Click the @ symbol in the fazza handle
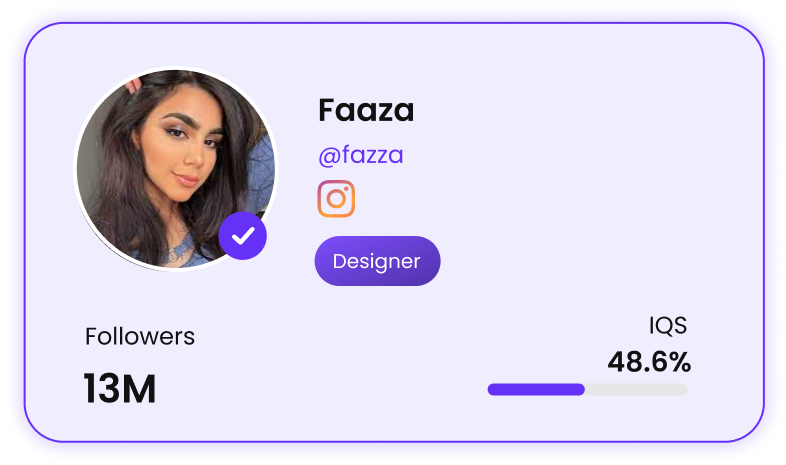This screenshot has height=465, width=786. click(x=329, y=157)
